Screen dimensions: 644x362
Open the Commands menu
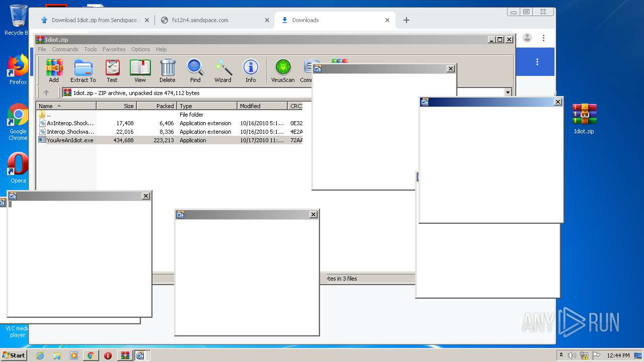pos(65,49)
